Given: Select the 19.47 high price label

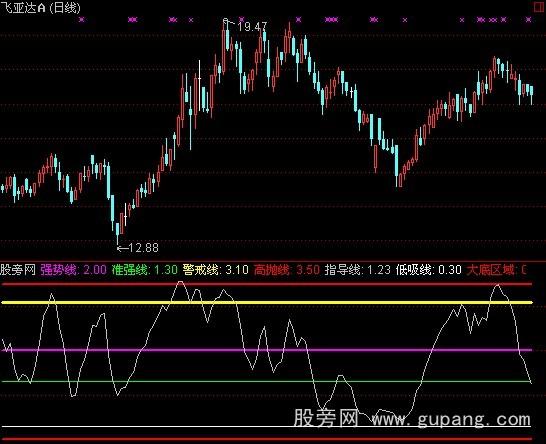Looking at the screenshot, I should point(252,26).
